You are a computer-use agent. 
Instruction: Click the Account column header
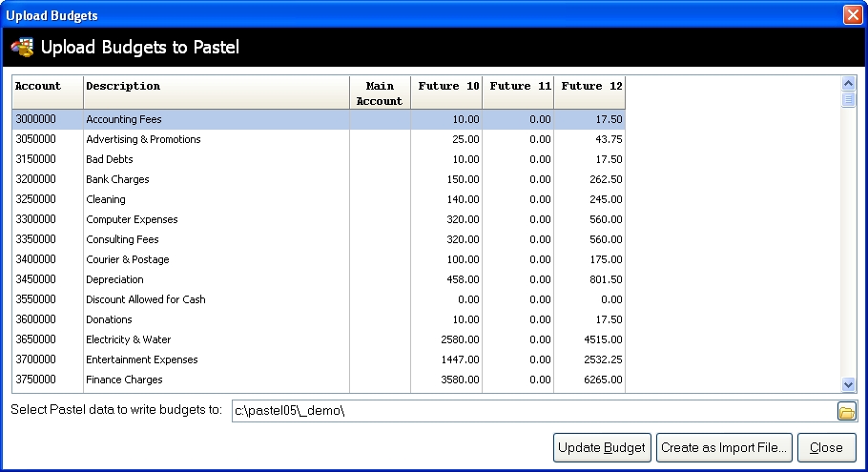48,92
